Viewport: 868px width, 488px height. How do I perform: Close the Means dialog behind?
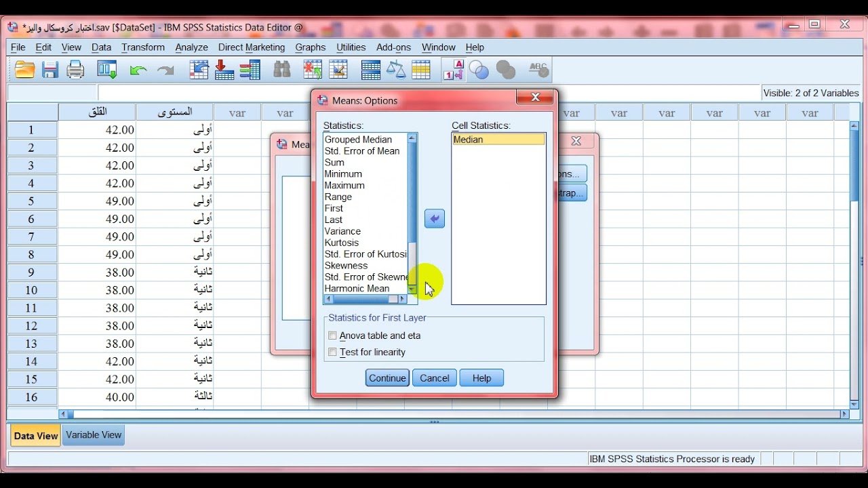tap(576, 141)
